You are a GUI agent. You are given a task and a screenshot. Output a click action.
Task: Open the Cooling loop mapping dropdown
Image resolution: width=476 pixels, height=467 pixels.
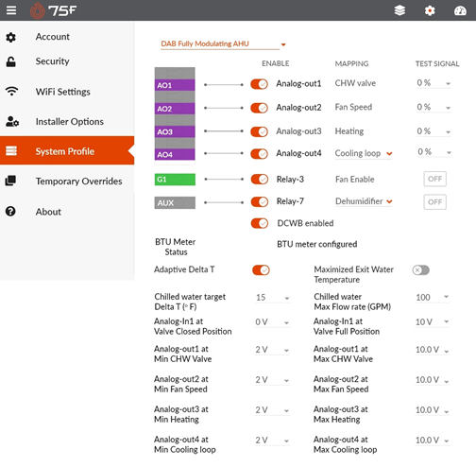coord(364,153)
